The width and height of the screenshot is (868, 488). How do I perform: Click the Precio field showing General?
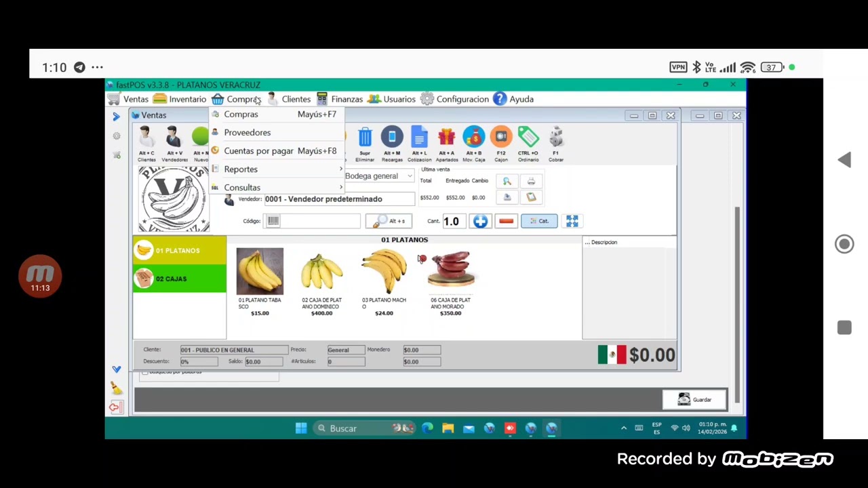[x=346, y=350]
